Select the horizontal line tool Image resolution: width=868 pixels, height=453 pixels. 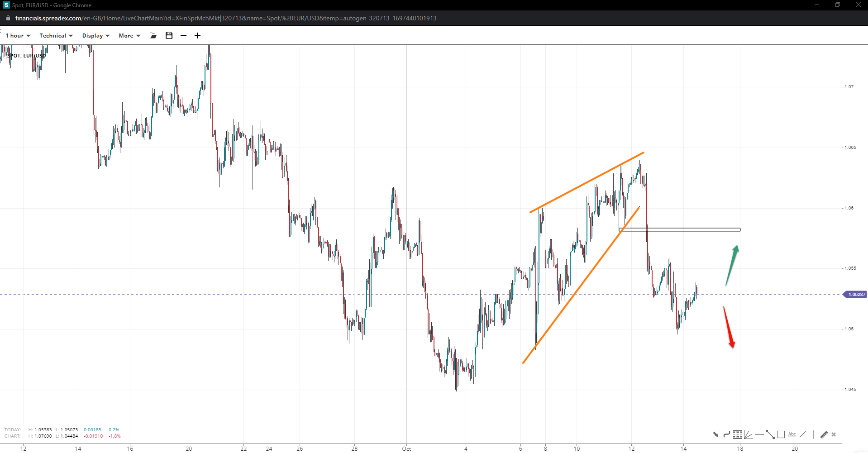click(759, 434)
